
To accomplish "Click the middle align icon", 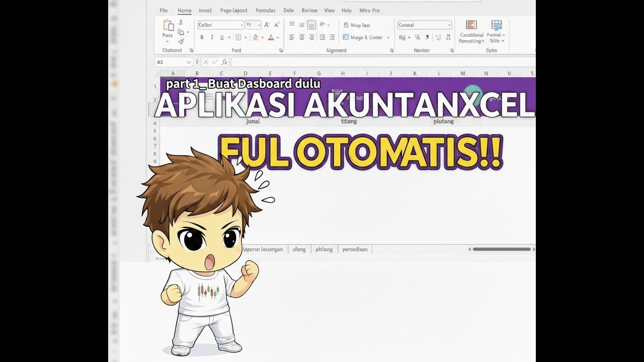I will point(302,25).
